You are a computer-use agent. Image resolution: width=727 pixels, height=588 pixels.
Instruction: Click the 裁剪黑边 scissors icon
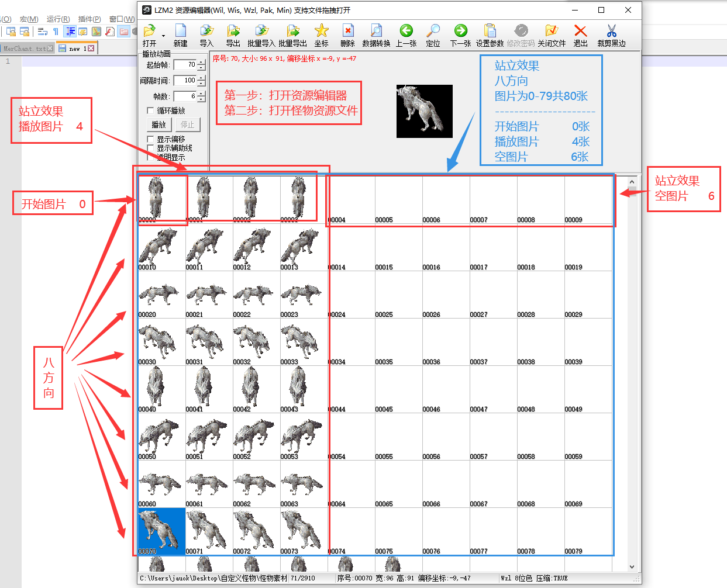pyautogui.click(x=611, y=31)
